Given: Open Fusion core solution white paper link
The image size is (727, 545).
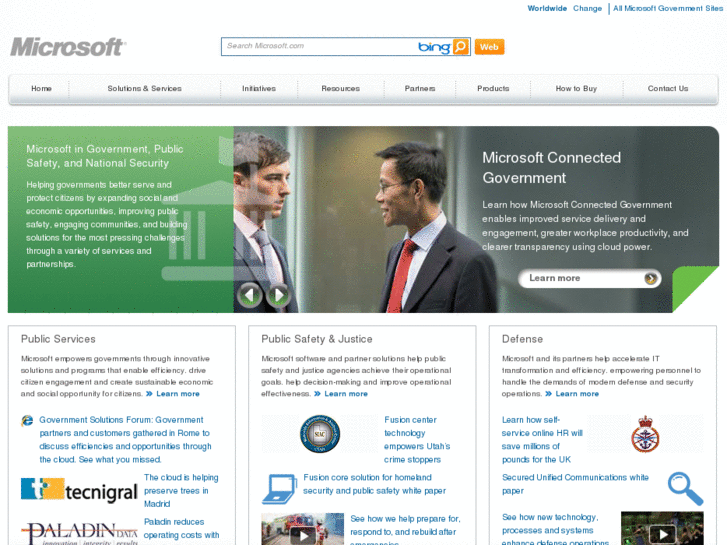Looking at the screenshot, I should (x=375, y=484).
